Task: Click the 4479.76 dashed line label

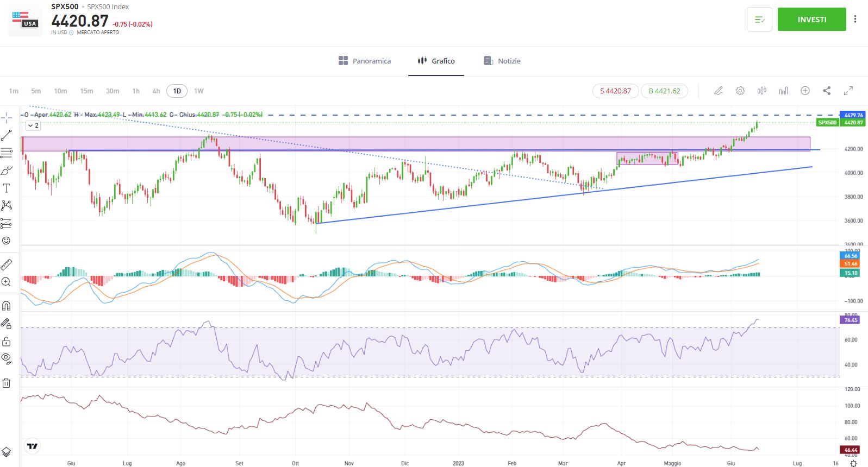Action: coord(853,115)
